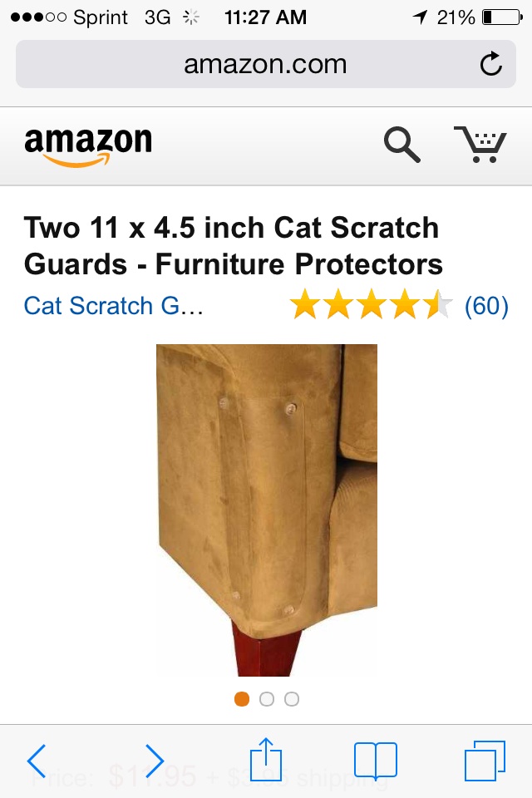Go back with Safari's back arrow
The image size is (532, 798).
tap(37, 761)
